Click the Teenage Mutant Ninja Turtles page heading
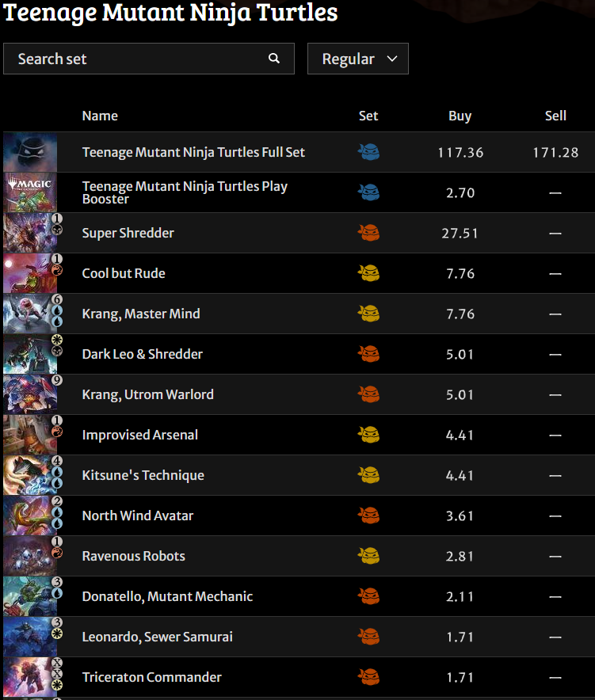595x700 pixels. [x=170, y=13]
